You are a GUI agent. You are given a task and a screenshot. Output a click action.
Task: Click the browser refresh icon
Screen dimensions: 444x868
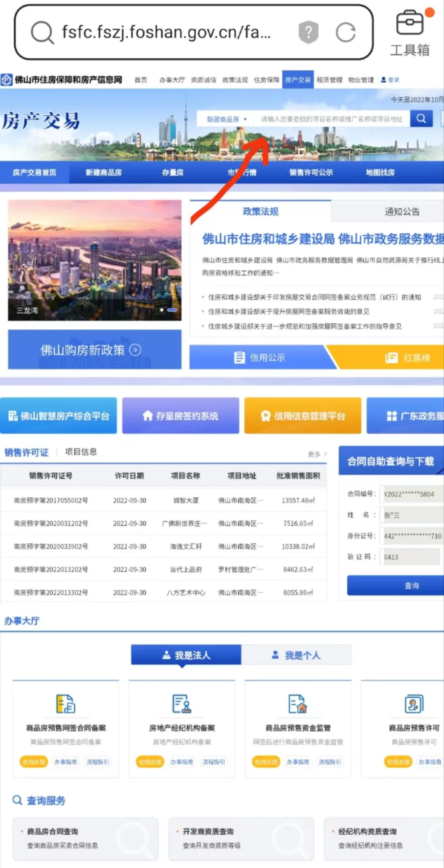tap(345, 32)
